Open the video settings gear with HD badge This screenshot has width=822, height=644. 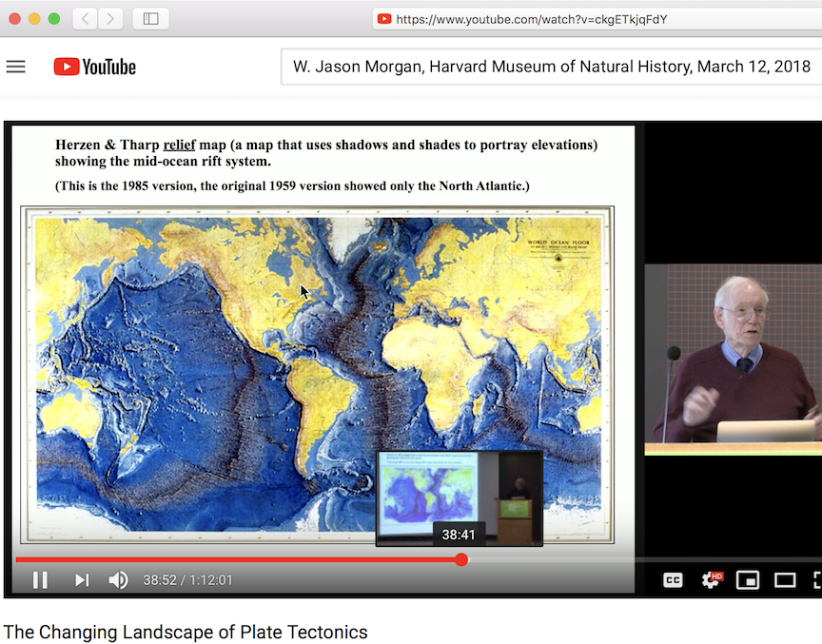point(712,579)
